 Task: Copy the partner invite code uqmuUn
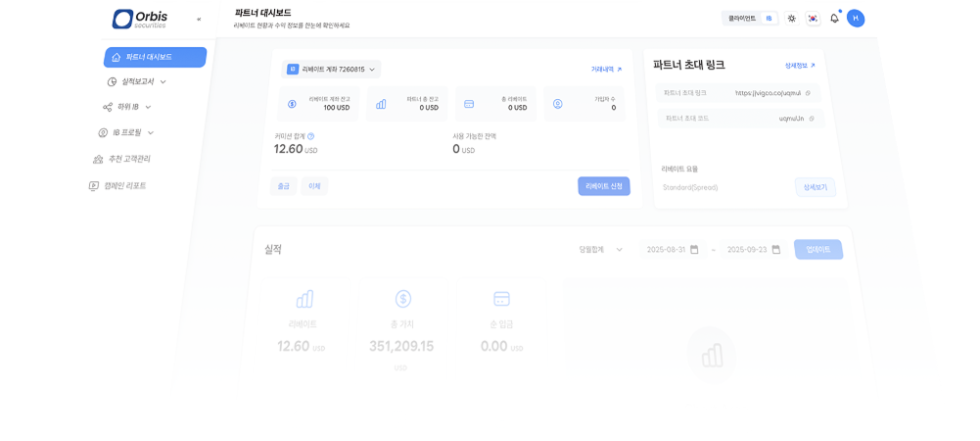pos(812,119)
